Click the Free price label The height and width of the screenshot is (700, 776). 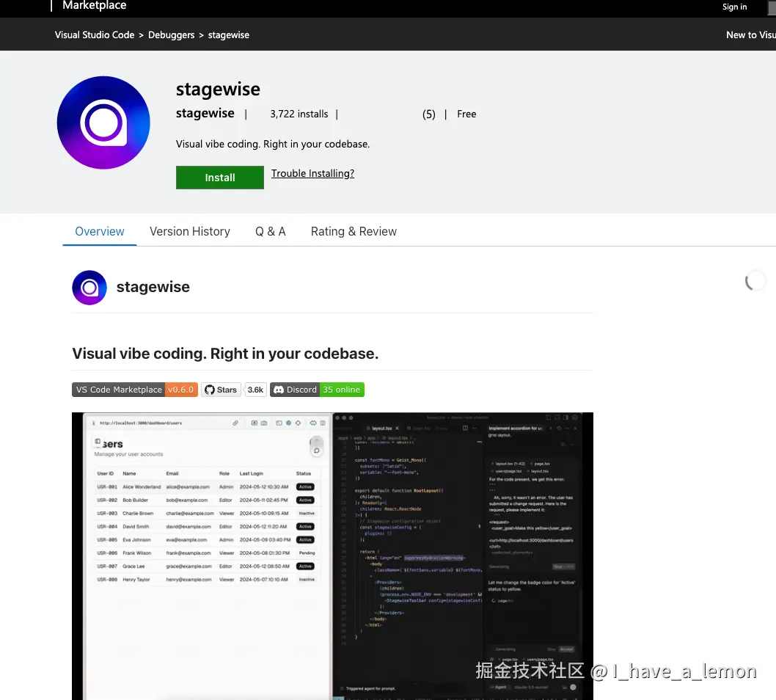[466, 114]
